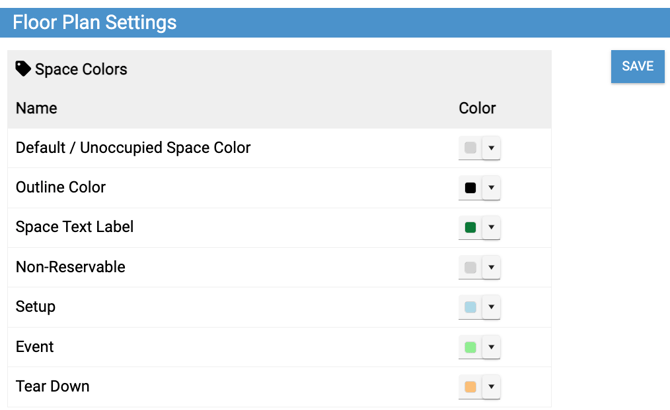The height and width of the screenshot is (410, 670).
Task: Open Default / Unoccupied Space Color dropdown arrow
Action: 491,148
